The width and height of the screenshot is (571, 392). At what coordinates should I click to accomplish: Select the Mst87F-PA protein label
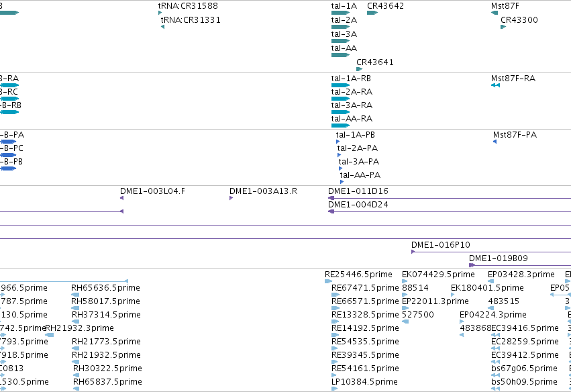point(515,135)
